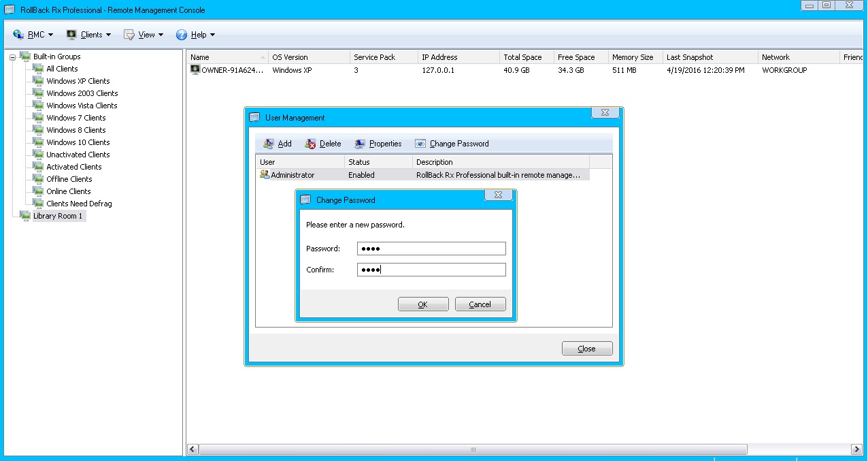868x461 pixels.
Task: Click the All Clients group icon
Action: (38, 69)
